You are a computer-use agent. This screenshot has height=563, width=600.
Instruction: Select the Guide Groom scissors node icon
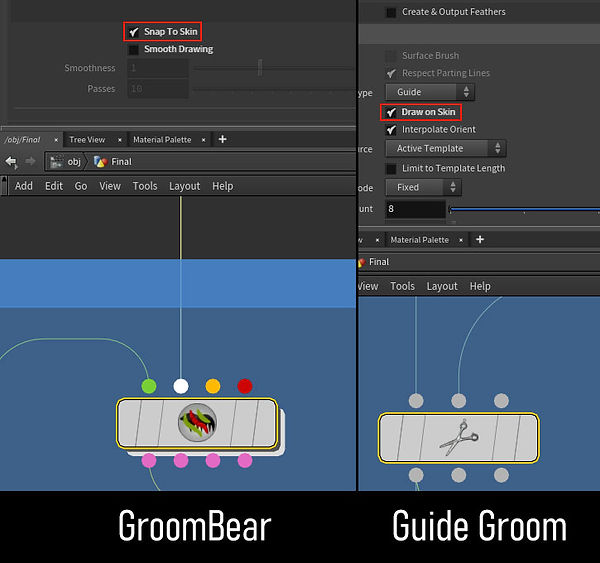click(459, 437)
